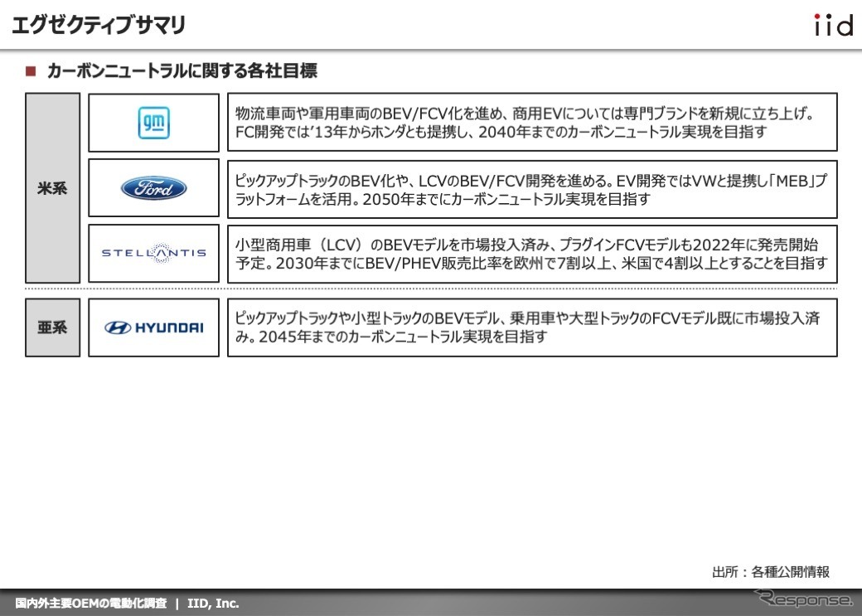Click footer text 国内外主要OEMの電動化調査
The width and height of the screenshot is (862, 616).
[90, 604]
